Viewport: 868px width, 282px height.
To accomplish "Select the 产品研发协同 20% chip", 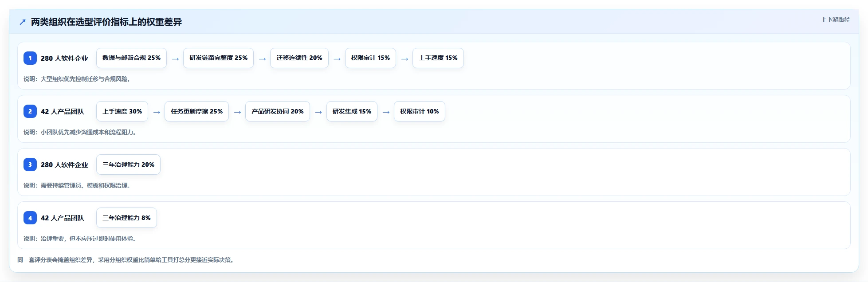I will coord(278,111).
